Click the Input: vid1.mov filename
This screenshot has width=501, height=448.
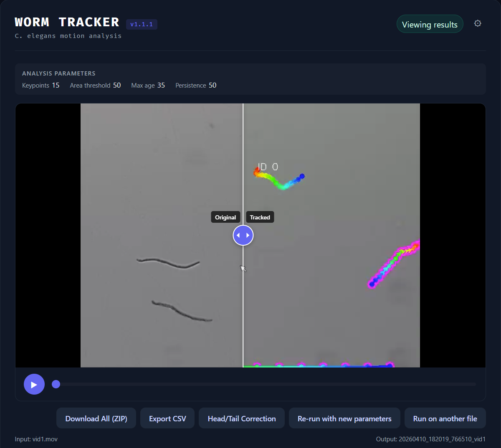(36, 439)
